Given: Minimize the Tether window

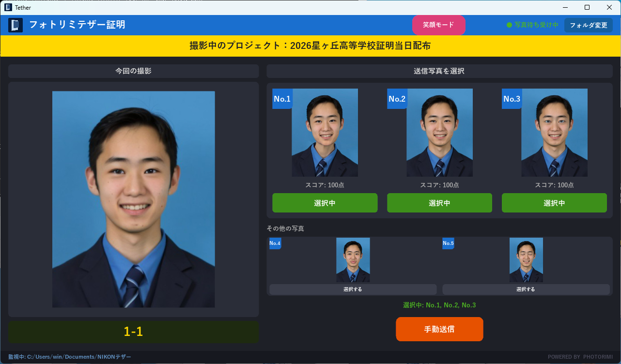Looking at the screenshot, I should coord(565,7).
